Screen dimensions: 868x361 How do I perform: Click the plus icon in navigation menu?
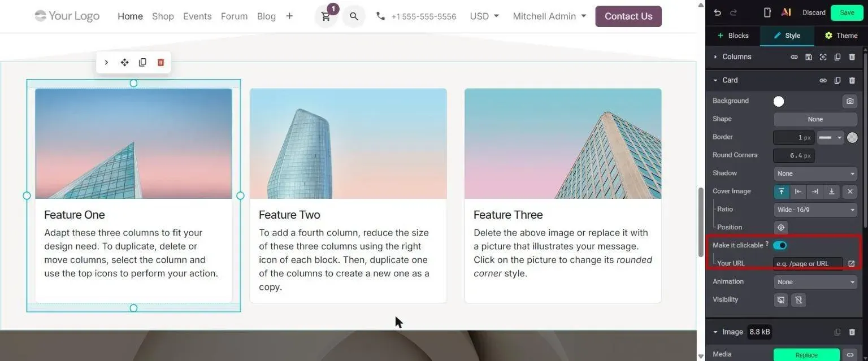click(289, 16)
